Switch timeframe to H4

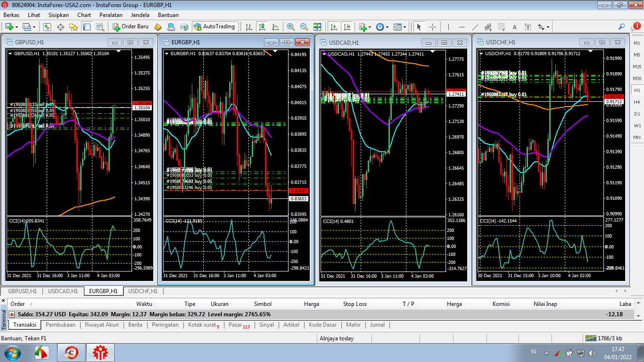tap(637, 102)
